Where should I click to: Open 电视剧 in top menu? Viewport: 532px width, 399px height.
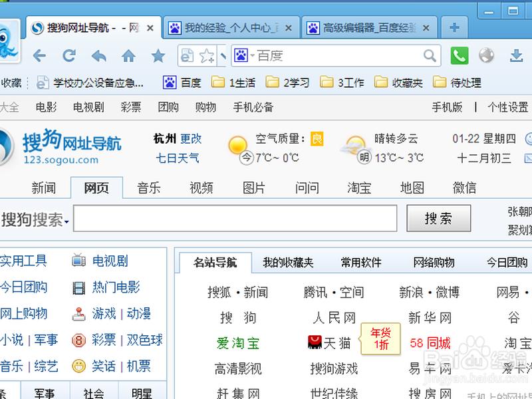88,107
